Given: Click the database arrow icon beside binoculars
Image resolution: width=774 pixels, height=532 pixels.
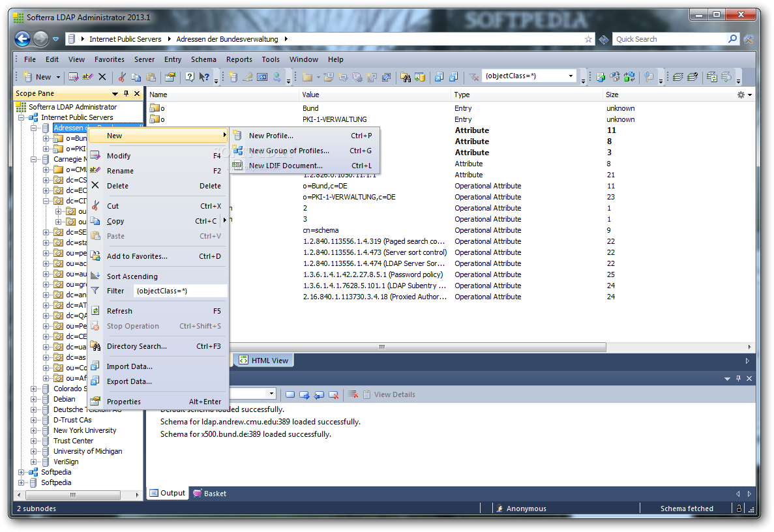Looking at the screenshot, I should [420, 77].
